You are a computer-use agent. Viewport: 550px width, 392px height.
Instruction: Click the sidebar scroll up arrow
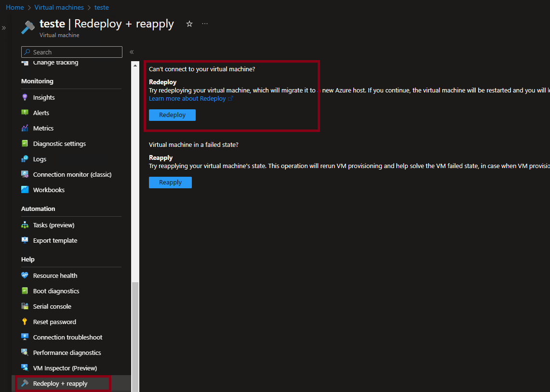click(135, 65)
